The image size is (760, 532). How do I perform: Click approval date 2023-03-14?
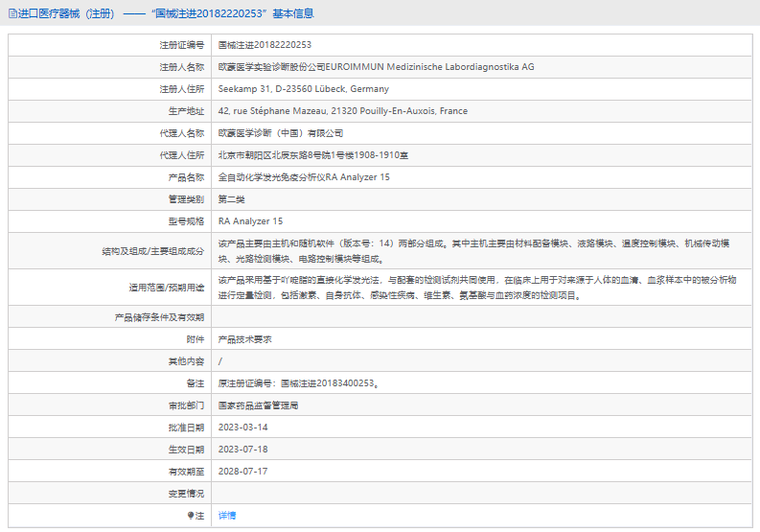pos(243,428)
